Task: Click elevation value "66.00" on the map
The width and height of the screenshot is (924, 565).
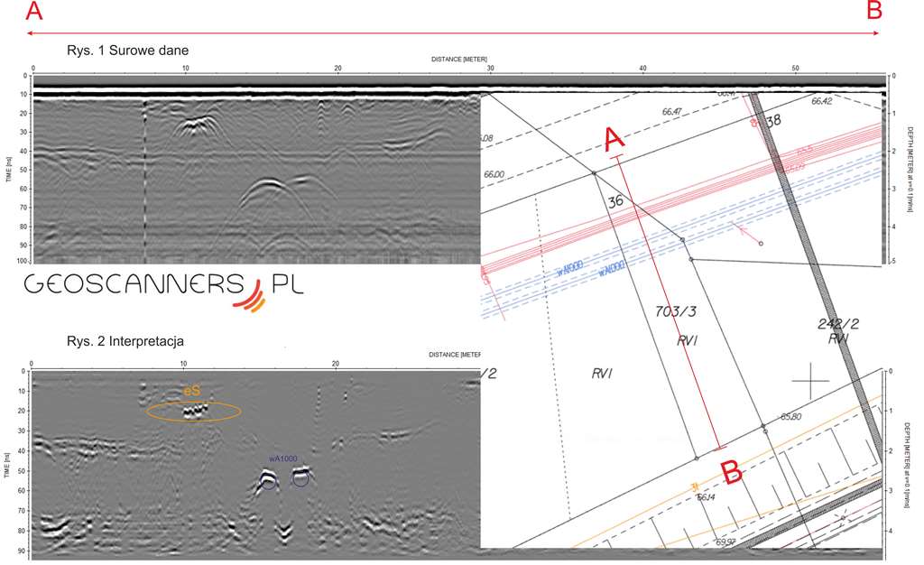Action: tap(494, 174)
